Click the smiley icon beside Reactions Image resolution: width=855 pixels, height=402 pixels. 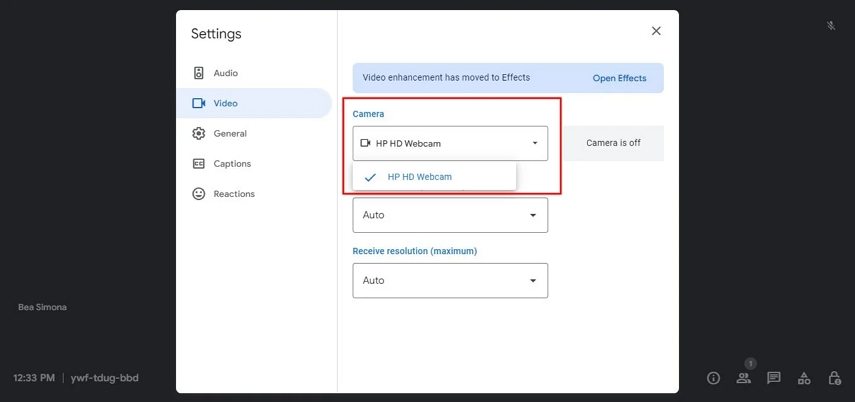199,193
